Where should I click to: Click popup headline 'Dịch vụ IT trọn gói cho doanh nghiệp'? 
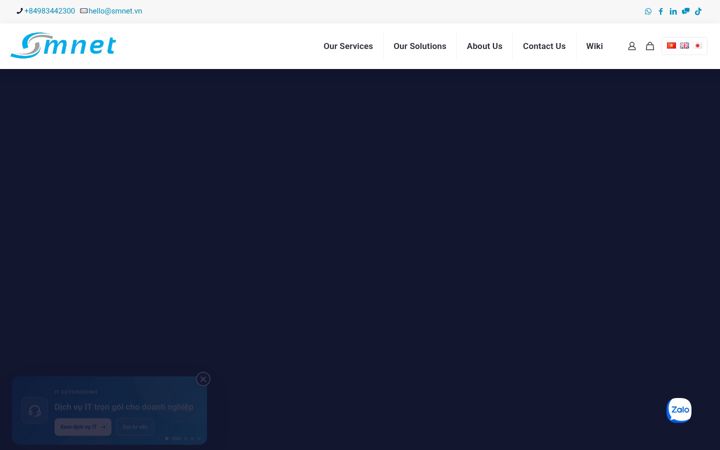point(124,407)
